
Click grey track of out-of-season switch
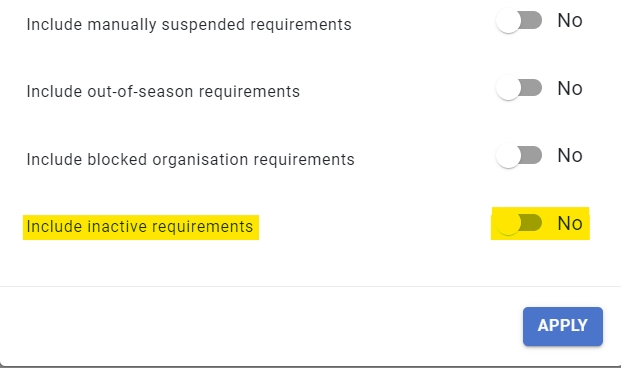pyautogui.click(x=531, y=88)
